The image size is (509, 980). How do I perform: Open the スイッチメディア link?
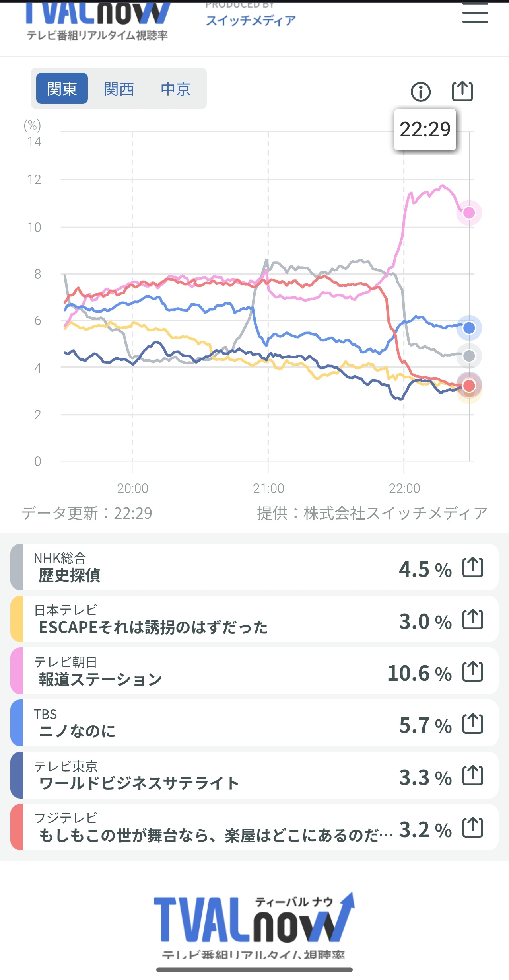tap(251, 20)
